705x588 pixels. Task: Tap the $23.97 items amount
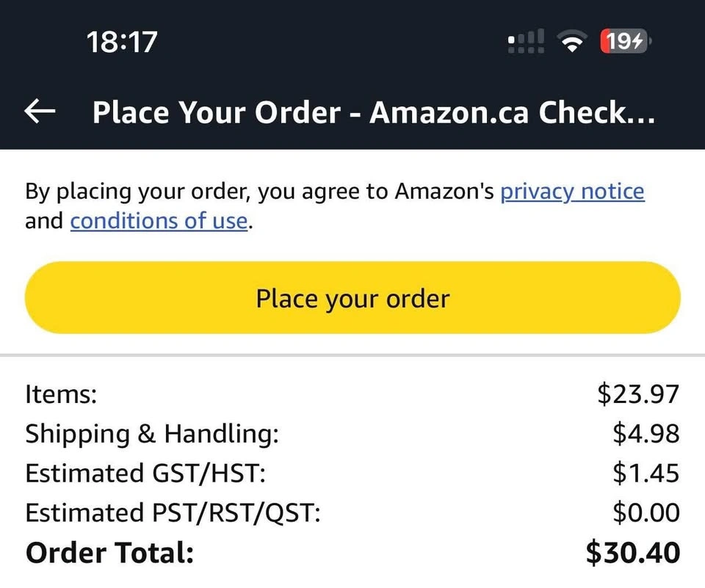638,395
